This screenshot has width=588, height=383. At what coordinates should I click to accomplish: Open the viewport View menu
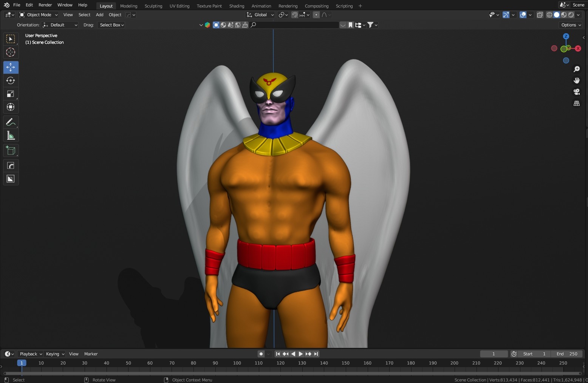tap(68, 15)
